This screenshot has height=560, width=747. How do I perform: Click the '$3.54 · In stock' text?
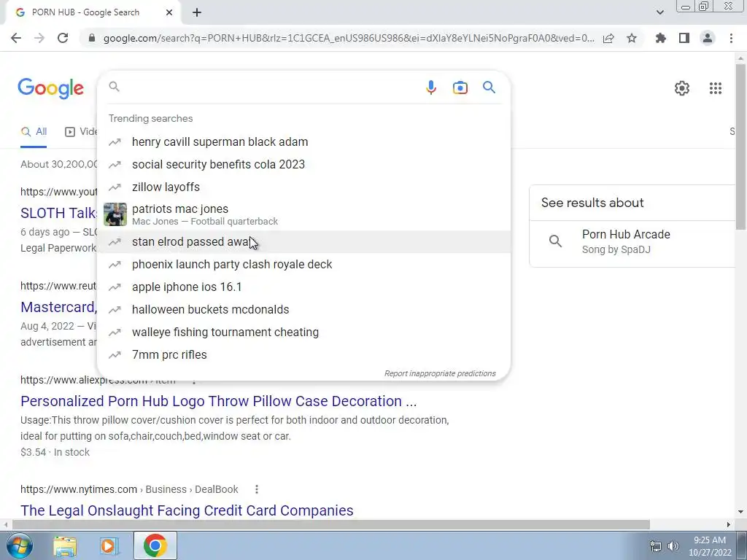pos(55,452)
